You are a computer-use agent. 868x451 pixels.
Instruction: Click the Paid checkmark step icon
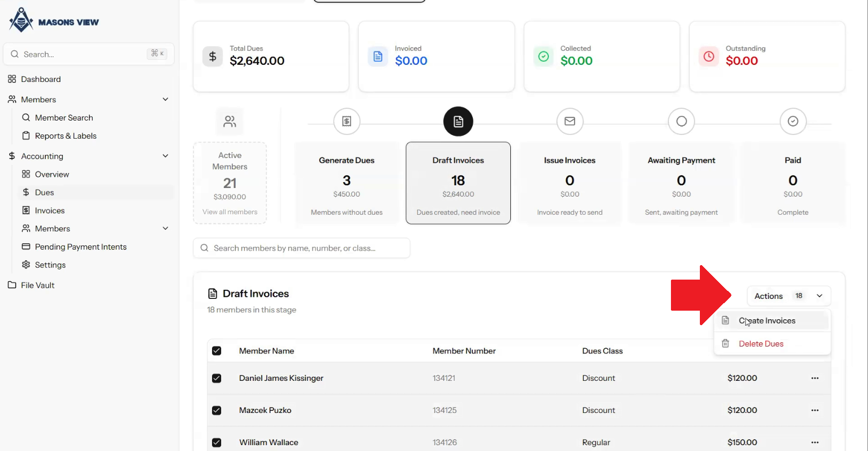[792, 122]
